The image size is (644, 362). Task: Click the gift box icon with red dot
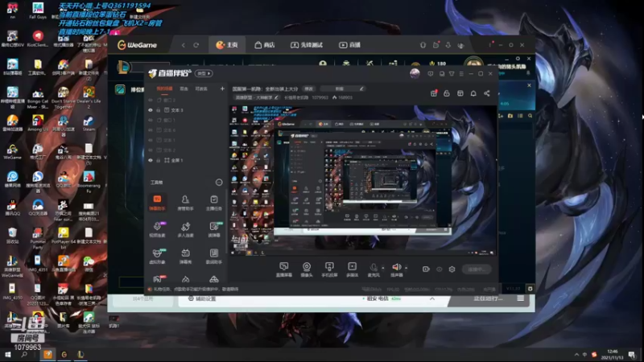(434, 93)
